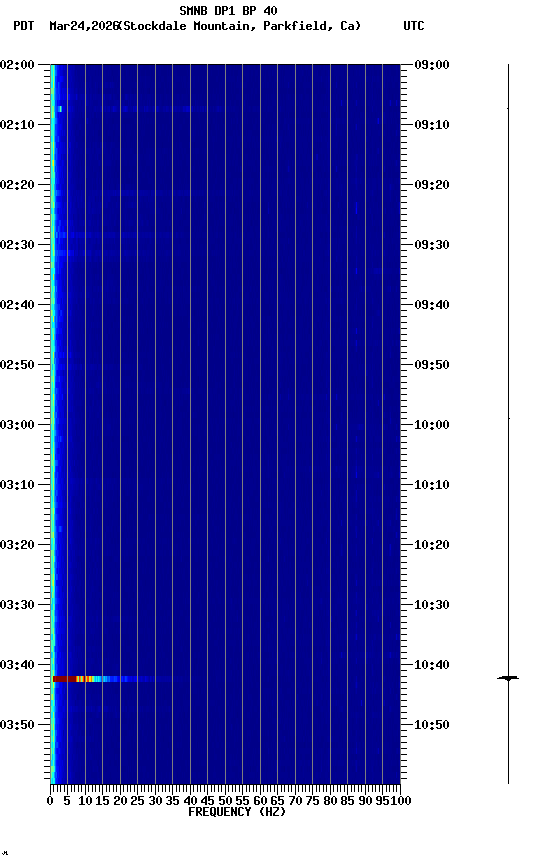Screen dimensions: 552x864
Task: Click the 40 Hz frequency tick label
Action: 190,801
